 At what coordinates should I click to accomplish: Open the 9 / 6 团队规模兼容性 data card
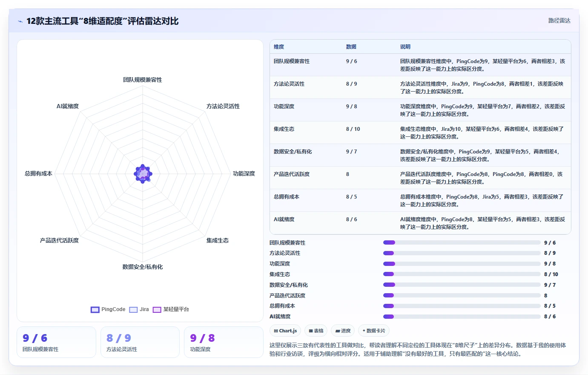coord(56,342)
